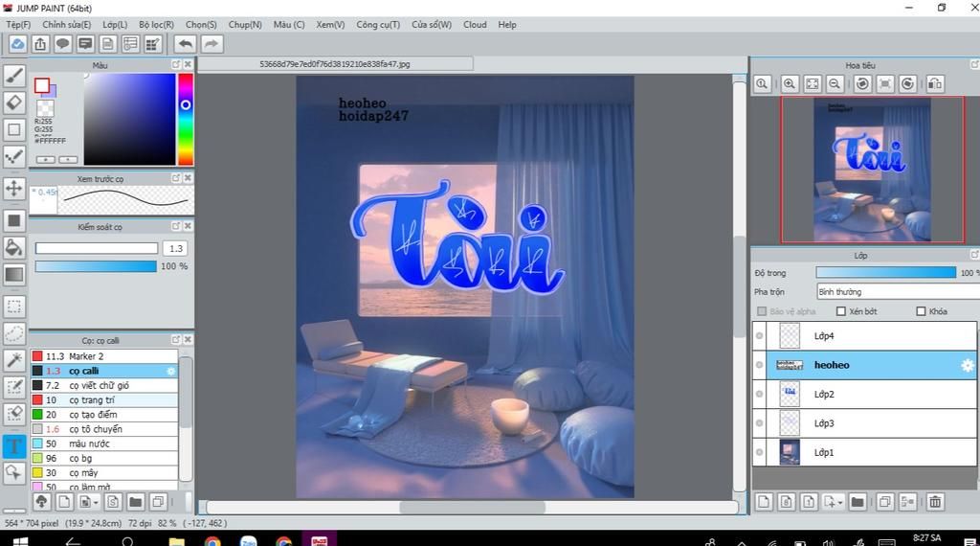The image size is (980, 546).
Task: Delete the layer with trash icon
Action: [x=935, y=502]
